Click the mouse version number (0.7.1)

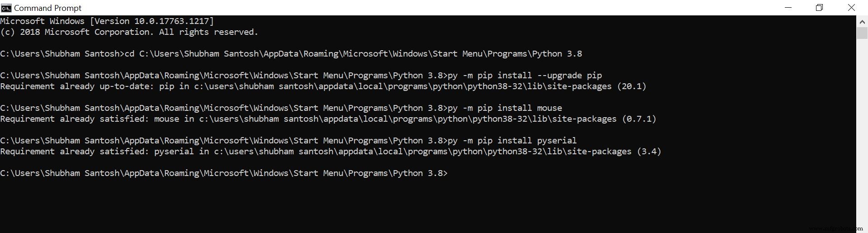[639, 119]
